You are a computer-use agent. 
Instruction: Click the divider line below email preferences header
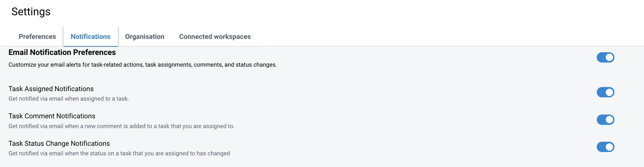(311, 76)
